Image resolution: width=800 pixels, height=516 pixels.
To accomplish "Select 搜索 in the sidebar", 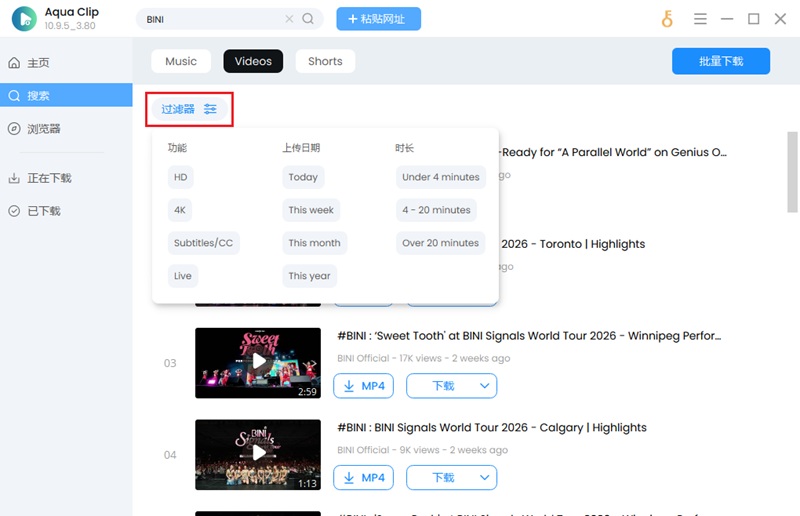I will coord(66,95).
